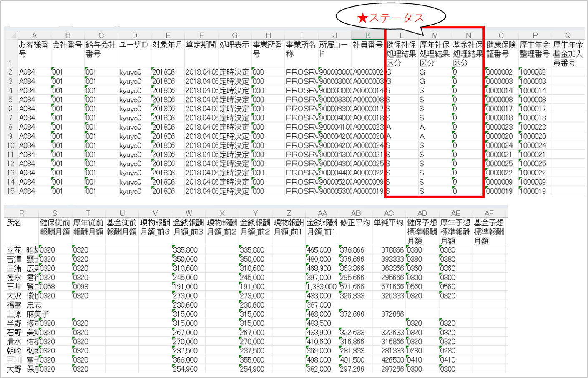Click the cell with value 0098
Image resolution: width=588 pixels, height=378 pixels.
tap(88, 286)
